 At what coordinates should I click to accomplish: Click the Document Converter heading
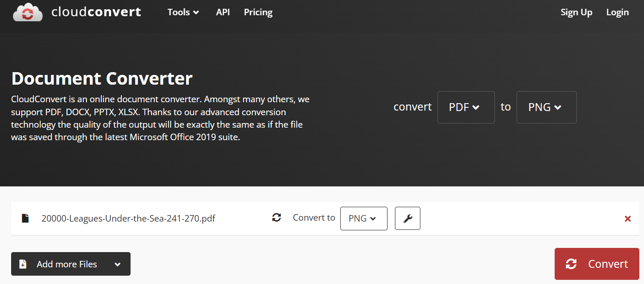coord(102,78)
